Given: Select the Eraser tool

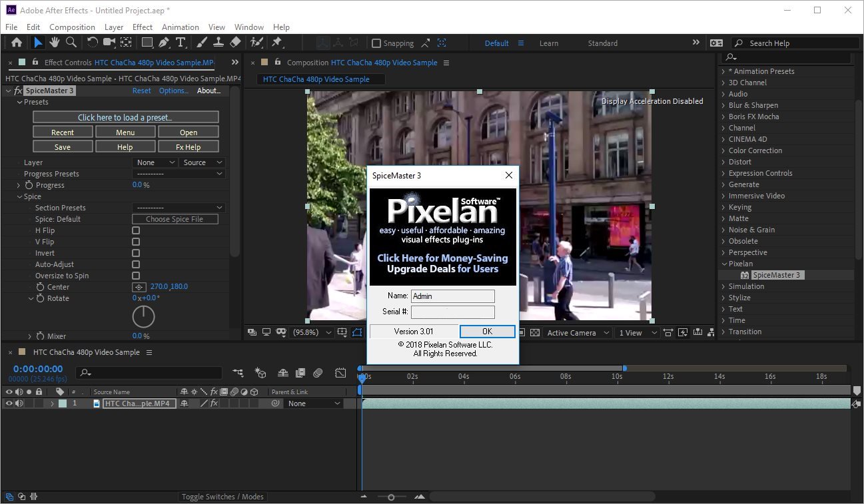Looking at the screenshot, I should [x=235, y=43].
